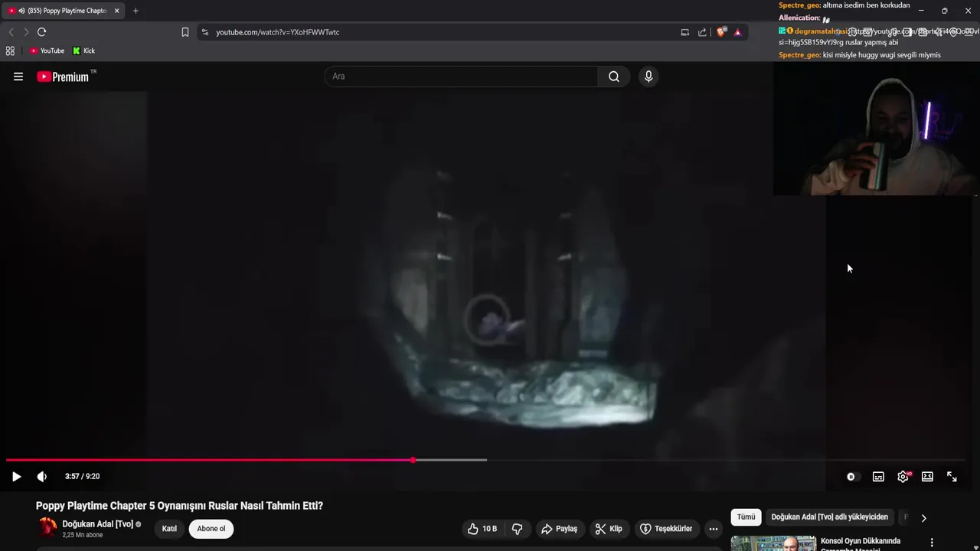This screenshot has height=551, width=980.
Task: Reload the page in browser
Action: 41,32
